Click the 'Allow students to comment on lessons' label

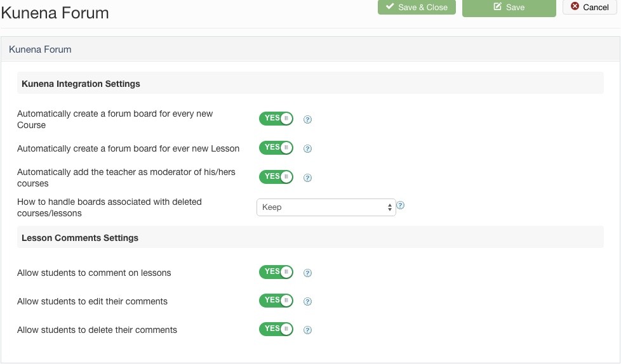pos(94,273)
